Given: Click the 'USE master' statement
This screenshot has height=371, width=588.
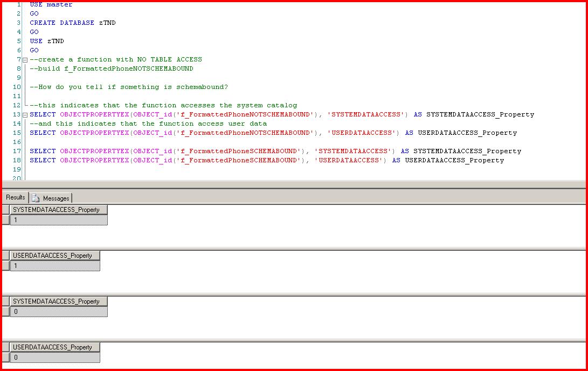Looking at the screenshot, I should click(x=51, y=5).
